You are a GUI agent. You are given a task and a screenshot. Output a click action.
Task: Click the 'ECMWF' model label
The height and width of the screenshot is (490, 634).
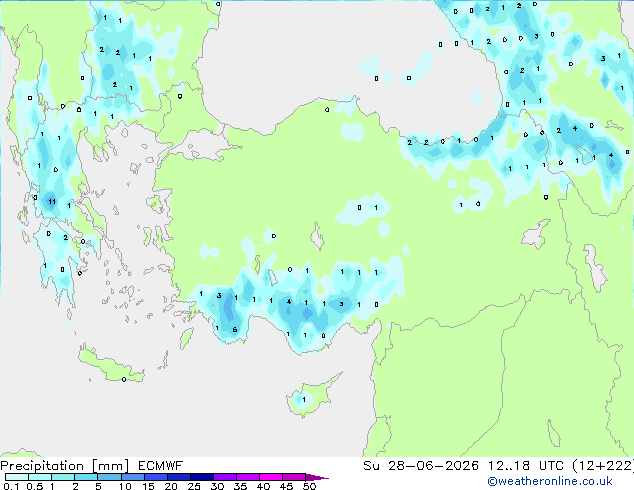click(161, 466)
